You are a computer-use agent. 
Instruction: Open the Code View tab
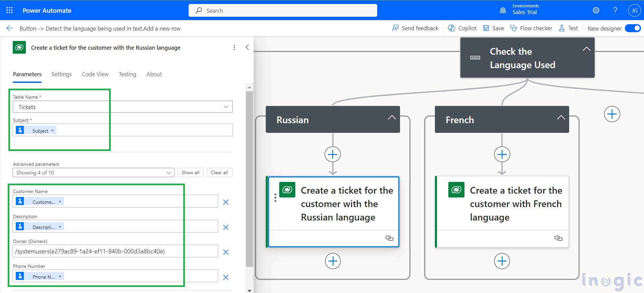95,74
